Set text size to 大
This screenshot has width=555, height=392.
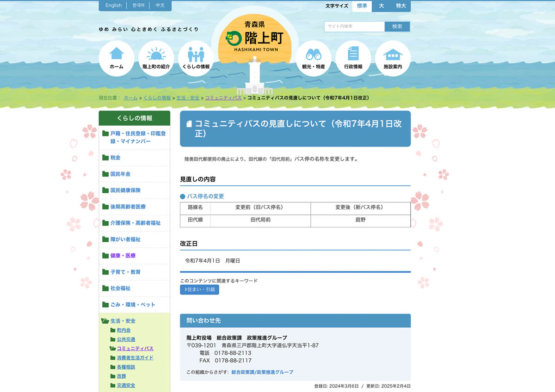pos(382,6)
